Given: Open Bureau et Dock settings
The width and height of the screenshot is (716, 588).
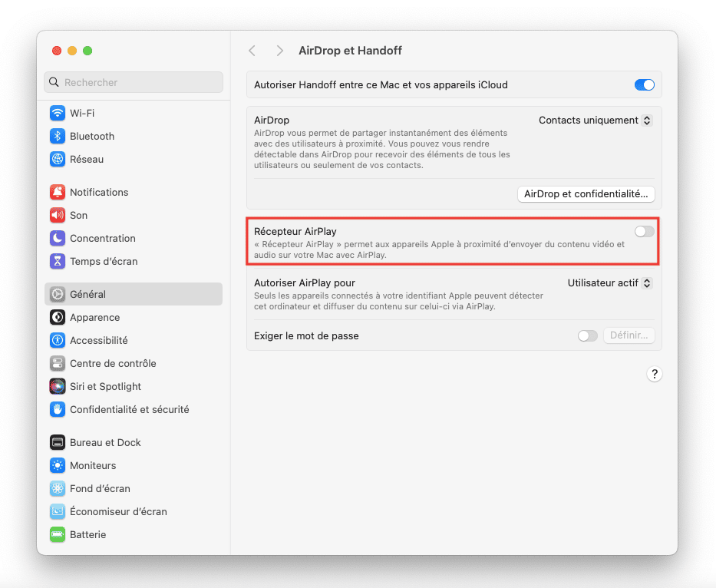Looking at the screenshot, I should [x=105, y=442].
